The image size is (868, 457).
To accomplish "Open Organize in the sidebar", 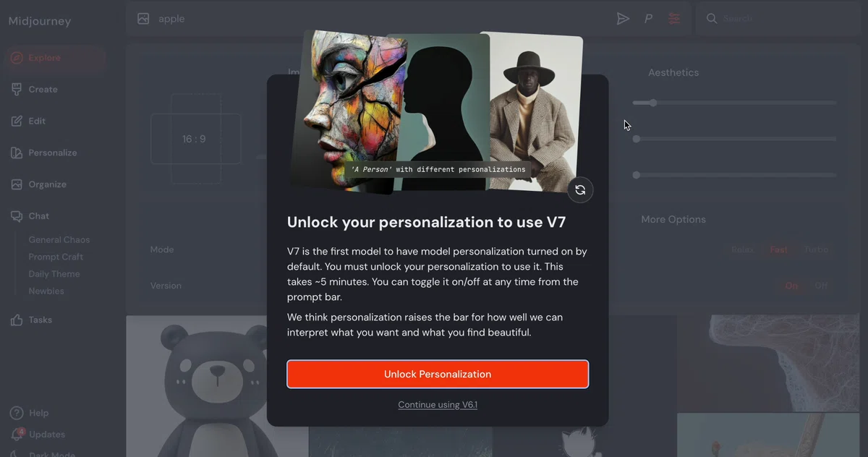I will pyautogui.click(x=55, y=184).
